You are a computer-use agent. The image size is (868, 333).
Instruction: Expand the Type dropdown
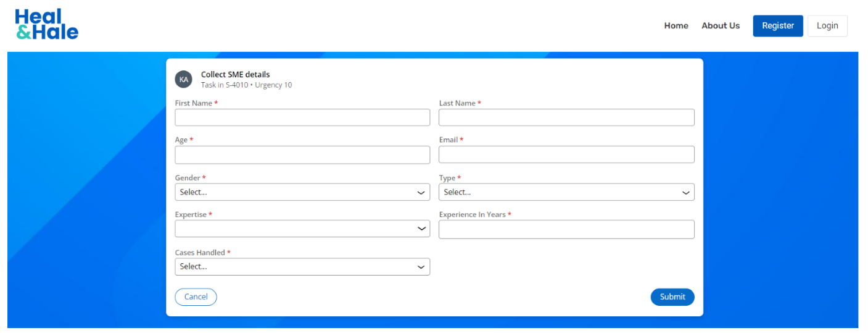click(566, 192)
